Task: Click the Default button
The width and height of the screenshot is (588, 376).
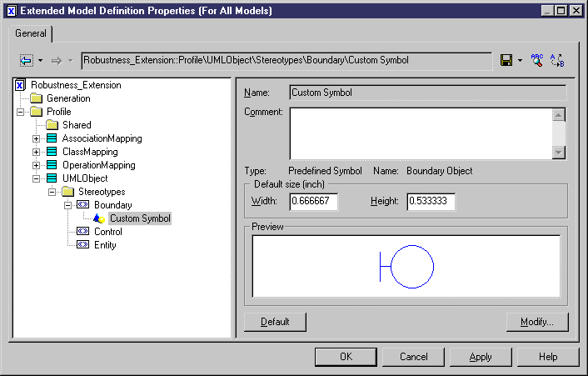Action: (x=275, y=322)
